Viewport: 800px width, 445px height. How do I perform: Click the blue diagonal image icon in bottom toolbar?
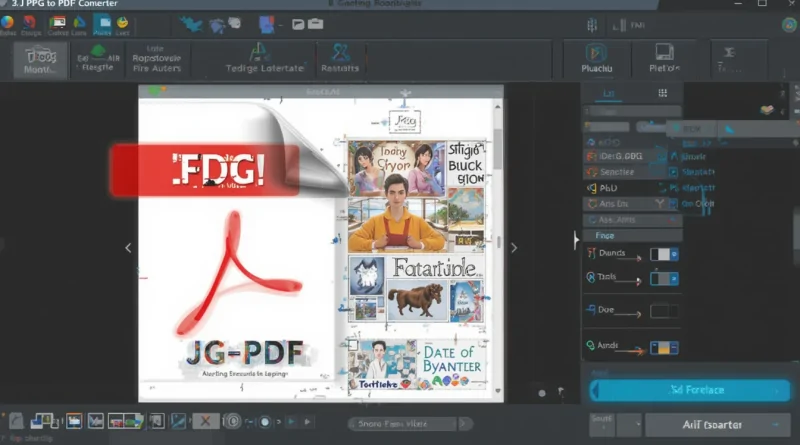(x=178, y=422)
